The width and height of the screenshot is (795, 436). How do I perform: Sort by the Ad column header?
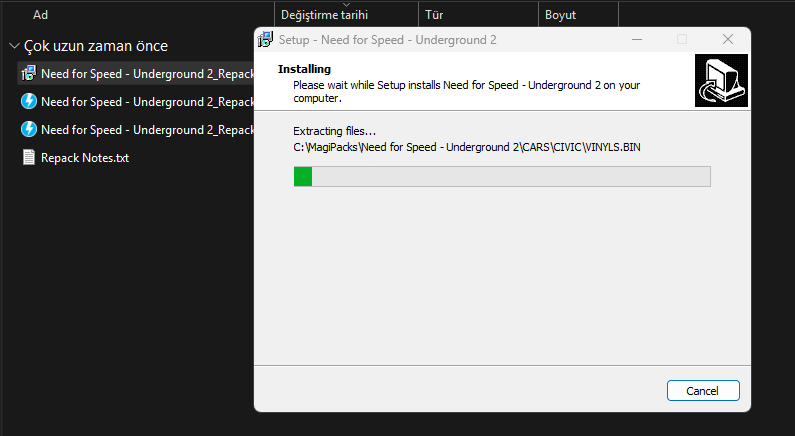coord(41,15)
